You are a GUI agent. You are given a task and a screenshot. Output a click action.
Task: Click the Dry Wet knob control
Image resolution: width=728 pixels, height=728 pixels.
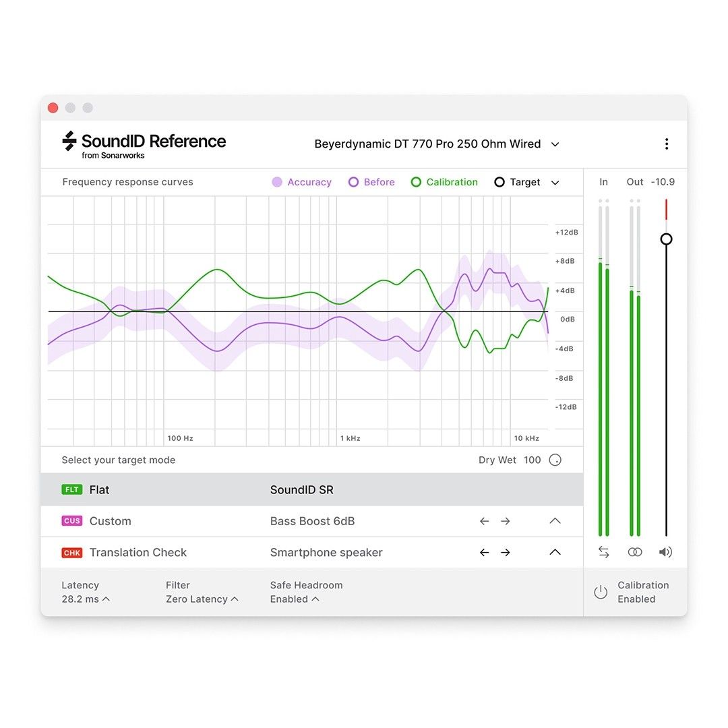point(555,460)
